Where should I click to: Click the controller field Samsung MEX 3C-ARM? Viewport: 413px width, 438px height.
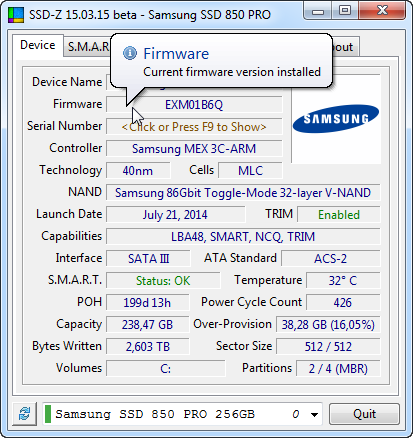coord(194,149)
